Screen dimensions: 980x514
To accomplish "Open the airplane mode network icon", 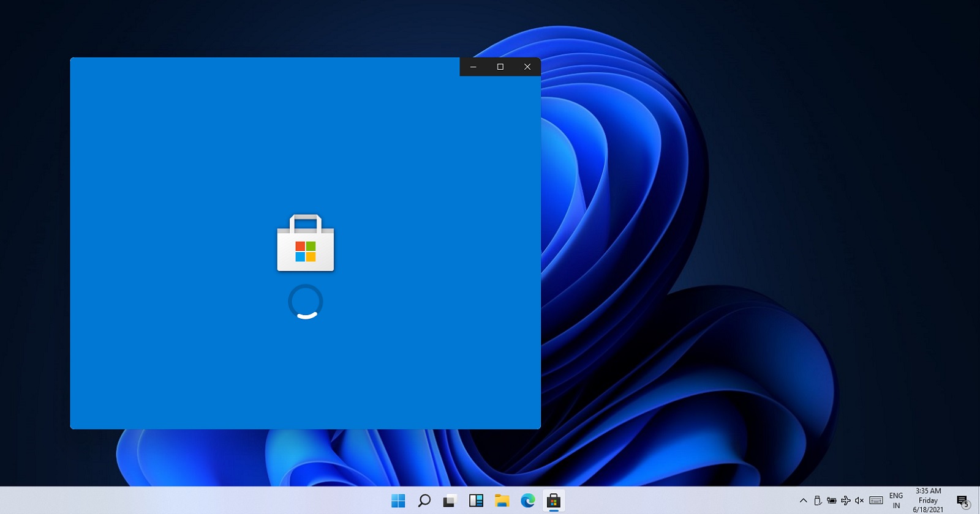I will coord(846,501).
